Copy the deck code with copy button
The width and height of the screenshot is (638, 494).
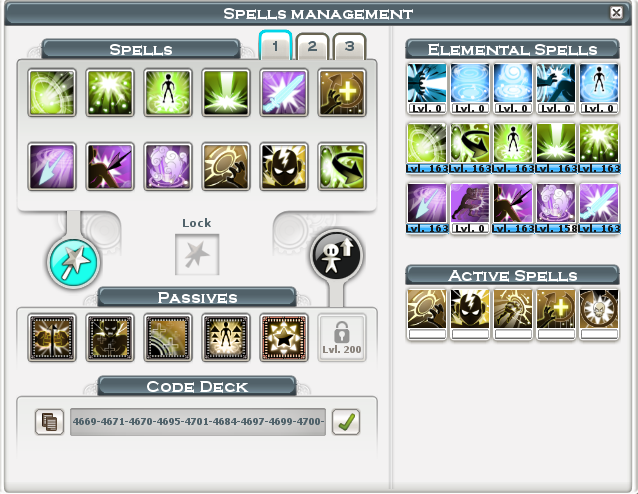[x=49, y=422]
